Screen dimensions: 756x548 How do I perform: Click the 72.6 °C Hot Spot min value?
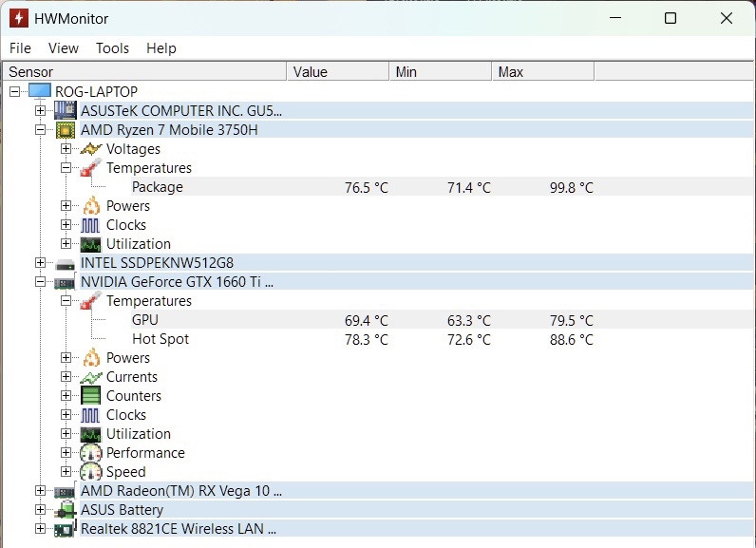click(x=468, y=340)
